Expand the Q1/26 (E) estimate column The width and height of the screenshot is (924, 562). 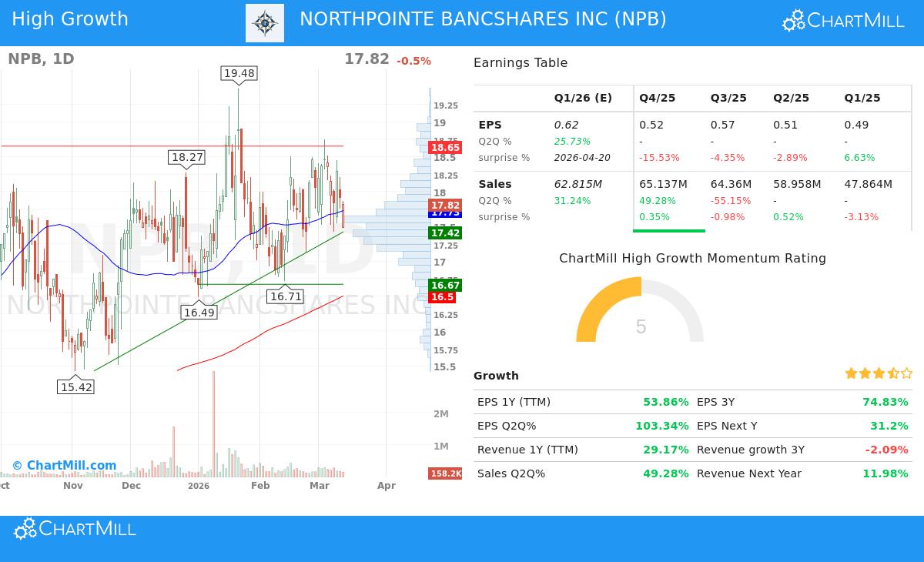click(x=583, y=98)
